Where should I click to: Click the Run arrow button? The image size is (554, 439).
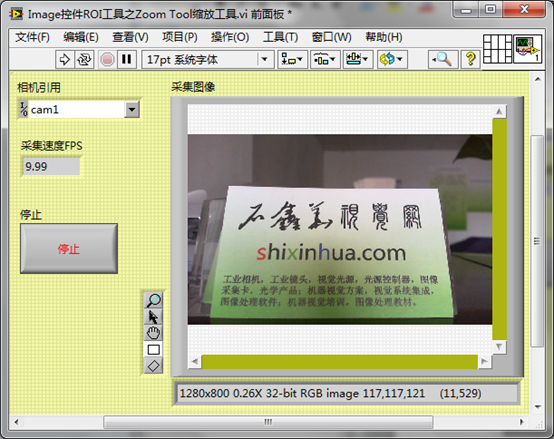click(65, 59)
